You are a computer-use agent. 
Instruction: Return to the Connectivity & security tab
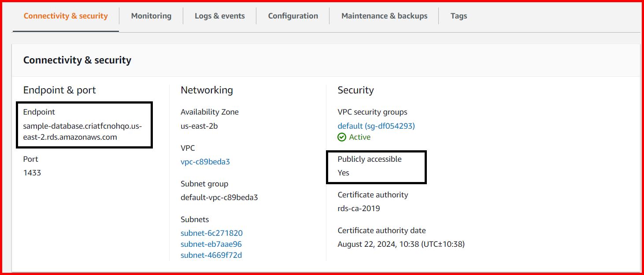coord(66,15)
